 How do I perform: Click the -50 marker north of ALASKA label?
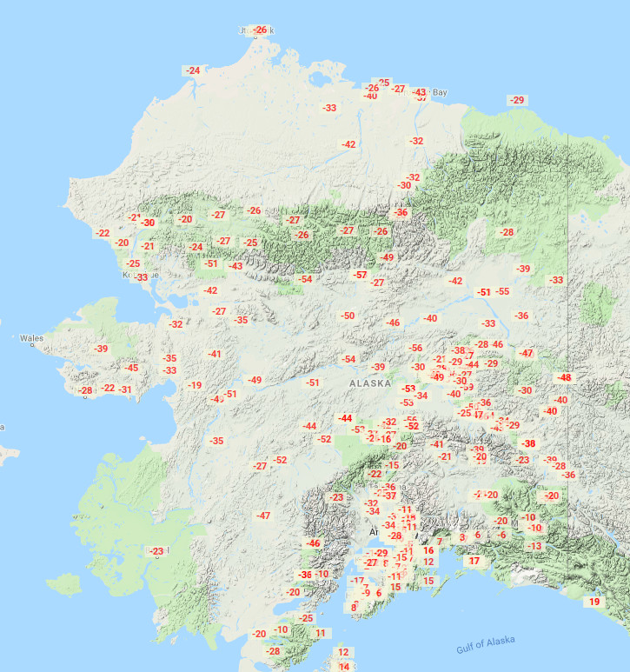348,316
